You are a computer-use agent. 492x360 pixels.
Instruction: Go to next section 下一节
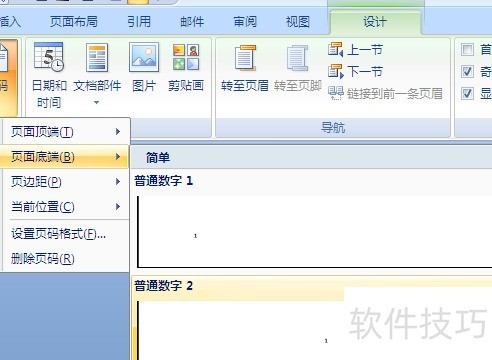click(355, 72)
